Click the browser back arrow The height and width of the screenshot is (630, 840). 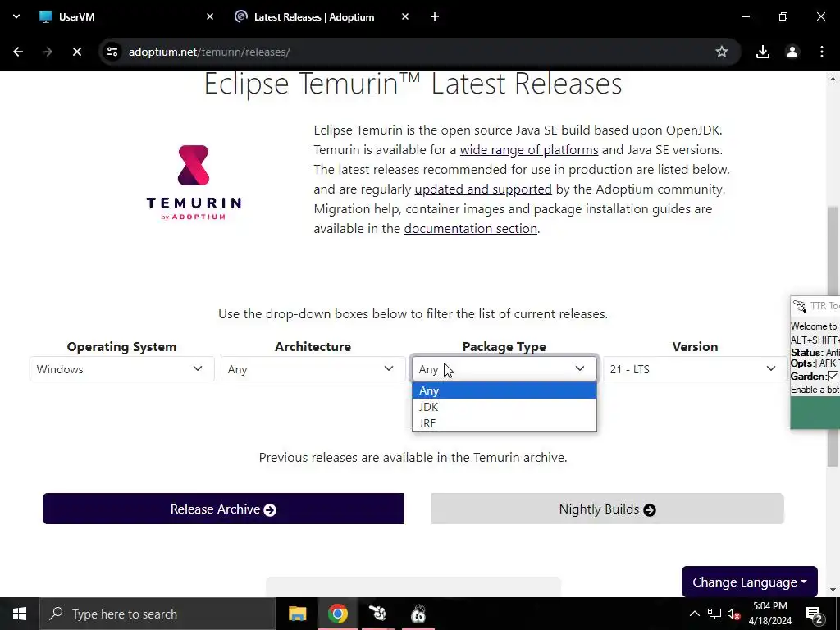(18, 52)
